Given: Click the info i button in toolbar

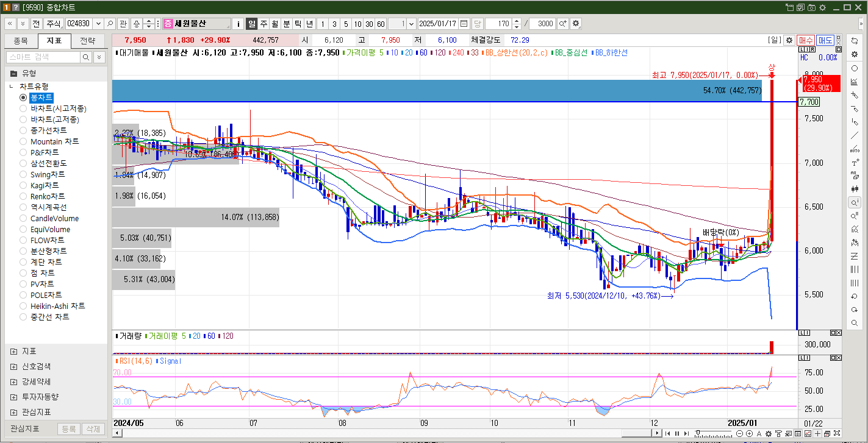Looking at the screenshot, I should pyautogui.click(x=238, y=24).
